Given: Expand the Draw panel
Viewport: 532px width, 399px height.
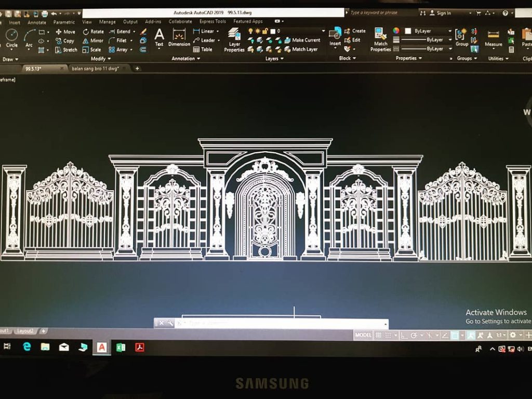Looking at the screenshot, I should 10,59.
